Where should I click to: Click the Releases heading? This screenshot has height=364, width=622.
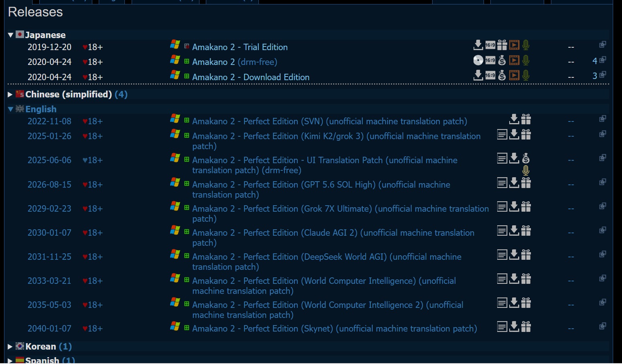coord(35,12)
